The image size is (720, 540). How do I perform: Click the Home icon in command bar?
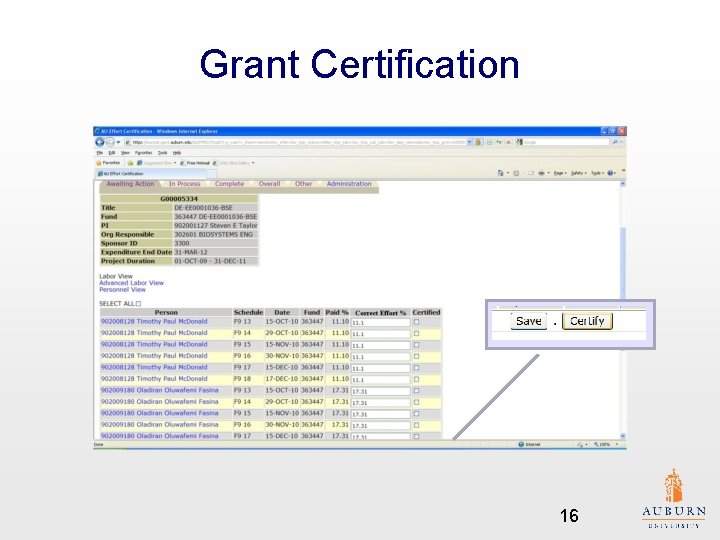coord(500,173)
